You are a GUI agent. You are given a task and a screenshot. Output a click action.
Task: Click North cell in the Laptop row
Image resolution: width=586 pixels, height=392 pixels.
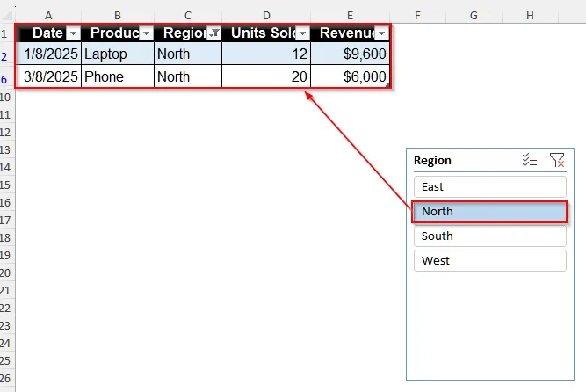point(188,54)
